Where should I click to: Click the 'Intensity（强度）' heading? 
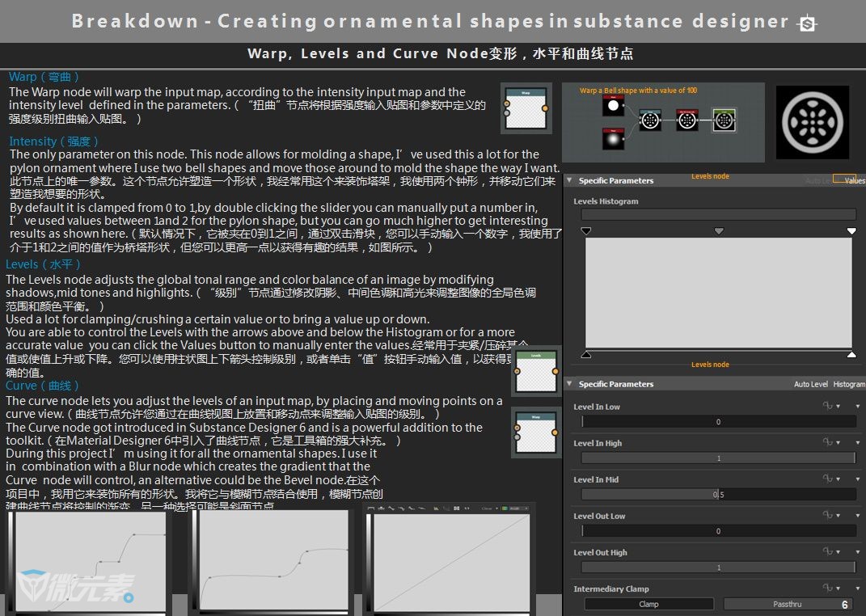53,141
